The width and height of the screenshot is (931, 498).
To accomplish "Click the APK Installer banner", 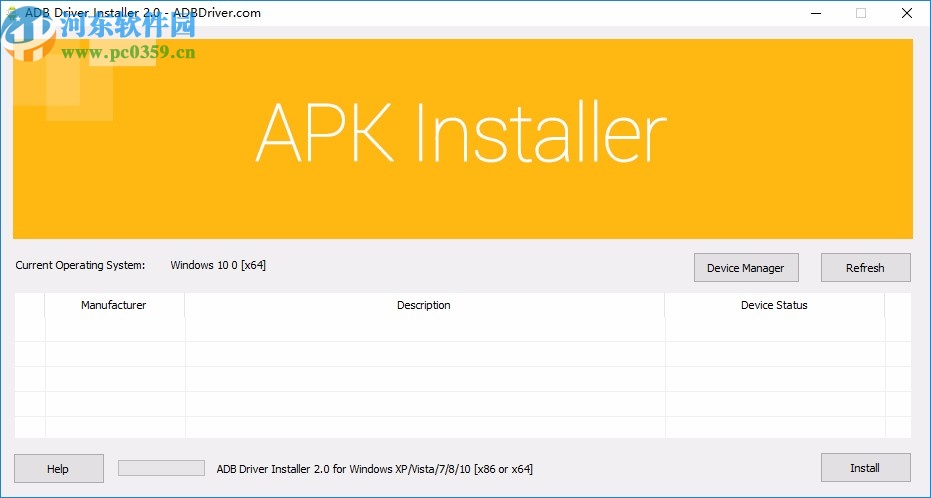I will (463, 139).
